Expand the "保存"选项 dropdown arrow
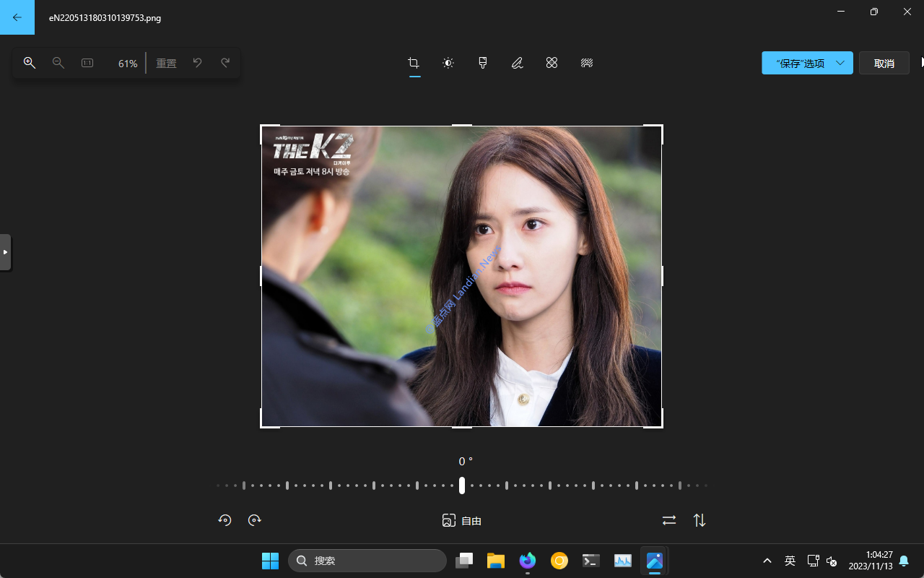The height and width of the screenshot is (578, 924). pos(840,63)
